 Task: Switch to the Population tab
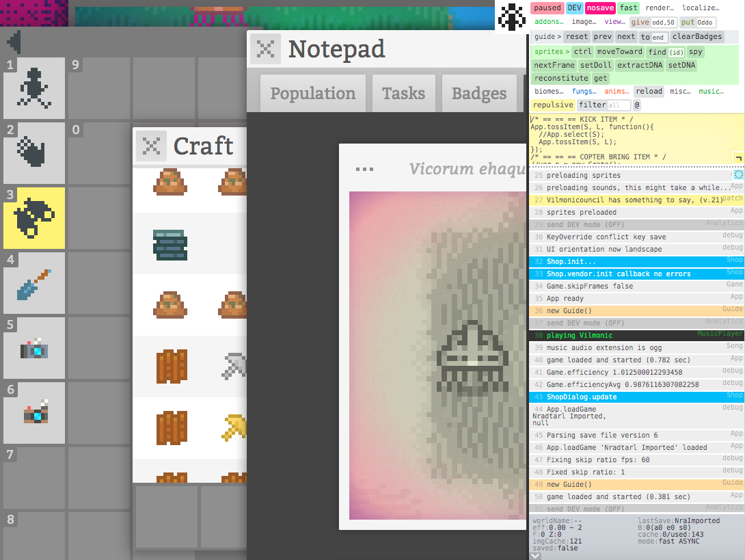[x=312, y=94]
